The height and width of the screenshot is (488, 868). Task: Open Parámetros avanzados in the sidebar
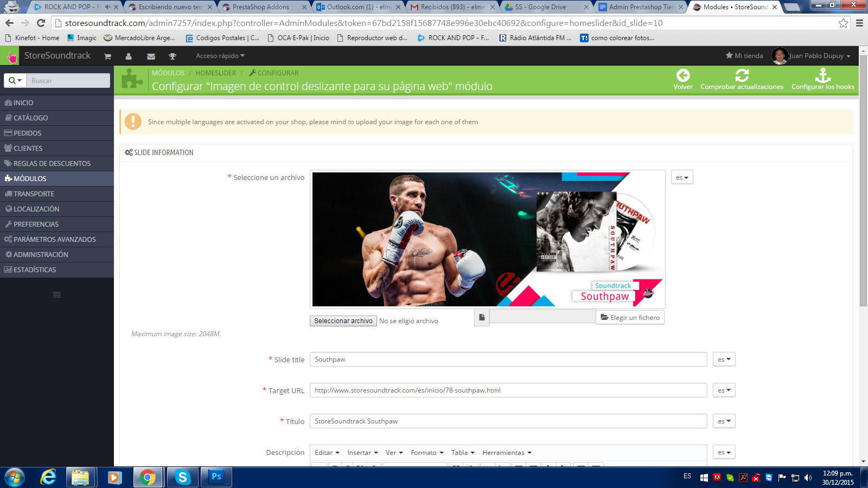tap(57, 239)
